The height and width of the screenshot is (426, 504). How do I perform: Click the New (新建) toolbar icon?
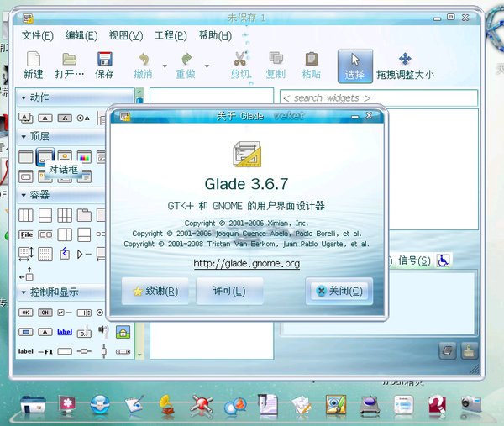(x=34, y=59)
